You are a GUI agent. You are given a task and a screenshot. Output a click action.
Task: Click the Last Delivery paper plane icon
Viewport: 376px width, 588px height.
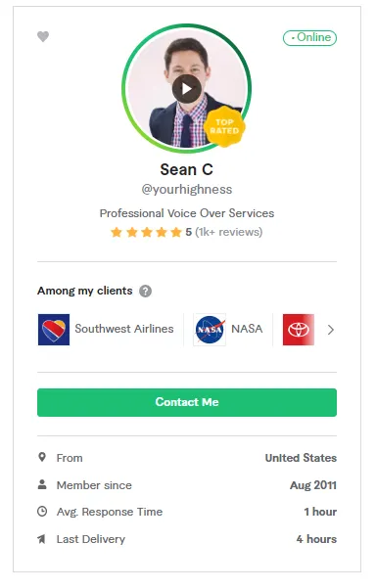coord(42,539)
